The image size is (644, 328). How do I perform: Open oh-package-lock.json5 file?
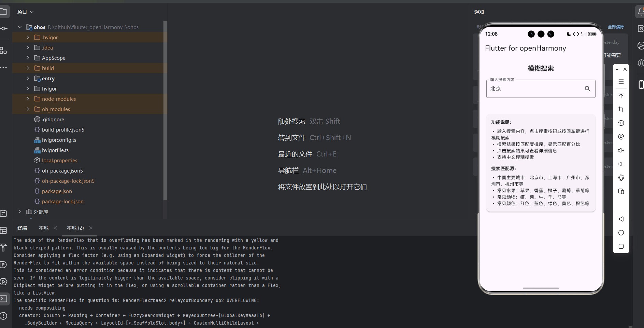[x=68, y=181]
